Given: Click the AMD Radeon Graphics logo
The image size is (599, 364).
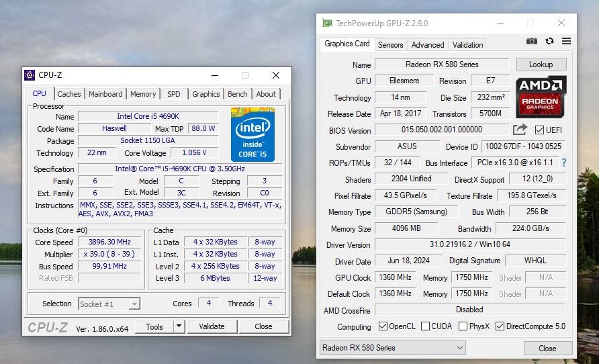Looking at the screenshot, I should (x=541, y=97).
